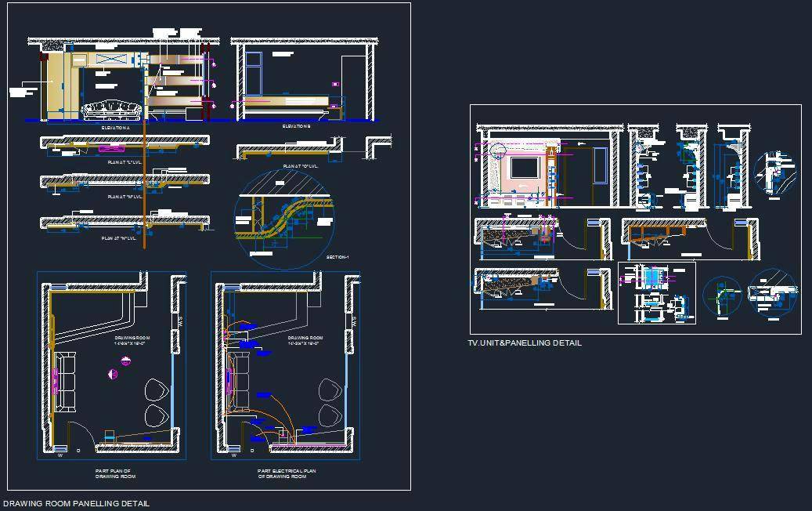Select the upper lounge chair in part plan
Viewport: 812px width, 511px height.
point(157,390)
